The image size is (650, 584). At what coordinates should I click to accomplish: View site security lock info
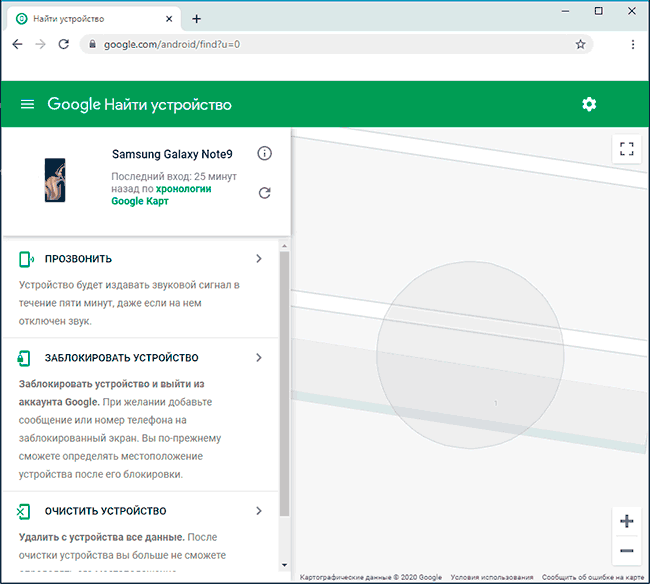(93, 44)
